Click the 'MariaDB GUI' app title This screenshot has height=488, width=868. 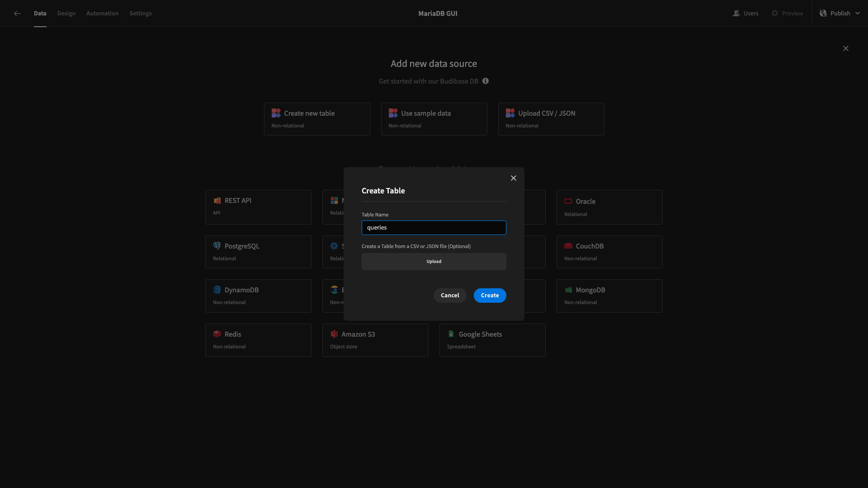[x=438, y=14]
